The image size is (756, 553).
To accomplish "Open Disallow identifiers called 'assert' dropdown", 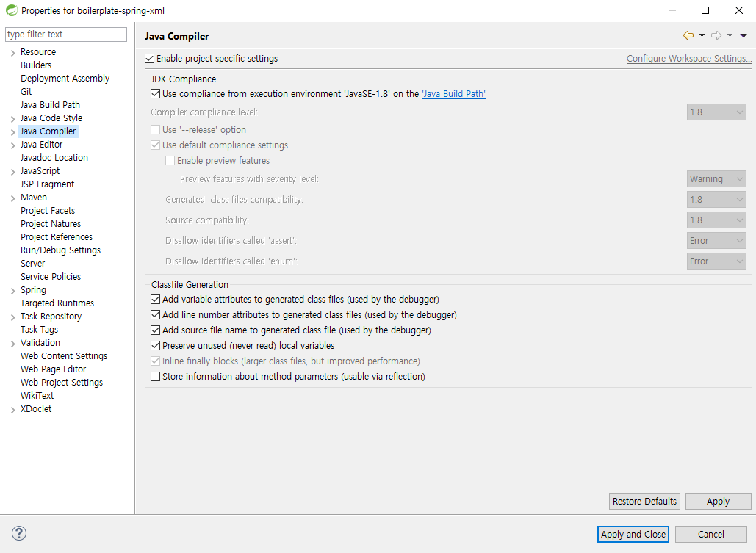I will coord(716,241).
